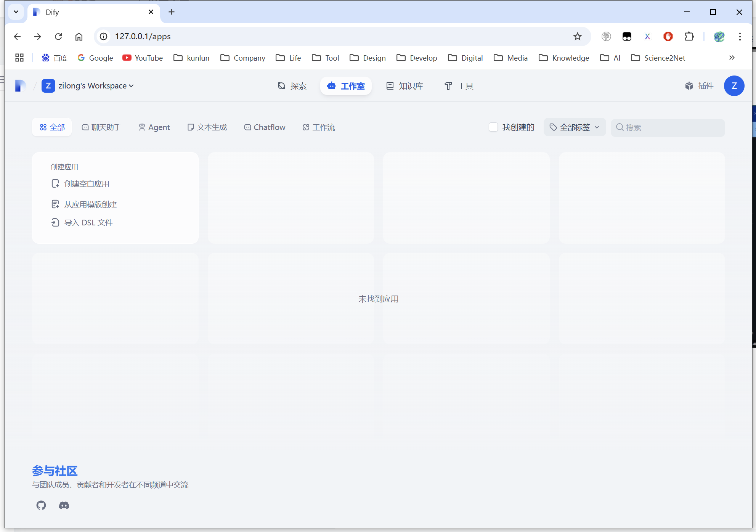Filter apps by the Chatflow tab
Image resolution: width=756 pixels, height=532 pixels.
pos(265,127)
